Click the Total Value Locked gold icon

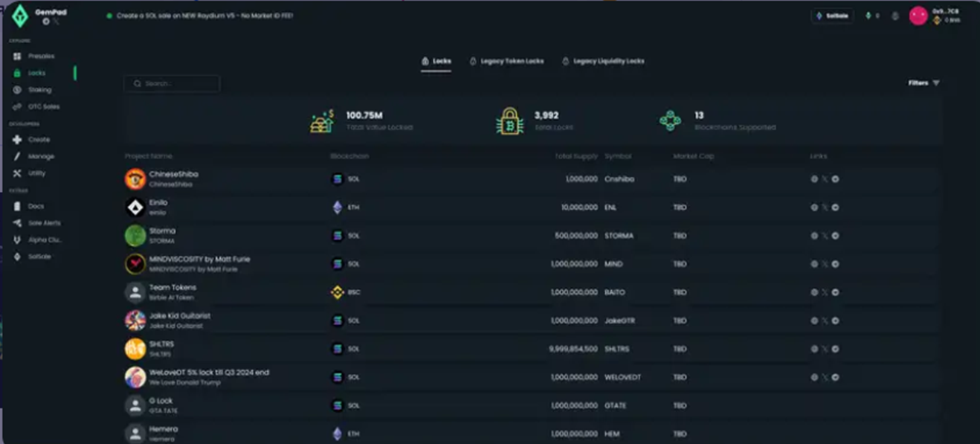[322, 121]
